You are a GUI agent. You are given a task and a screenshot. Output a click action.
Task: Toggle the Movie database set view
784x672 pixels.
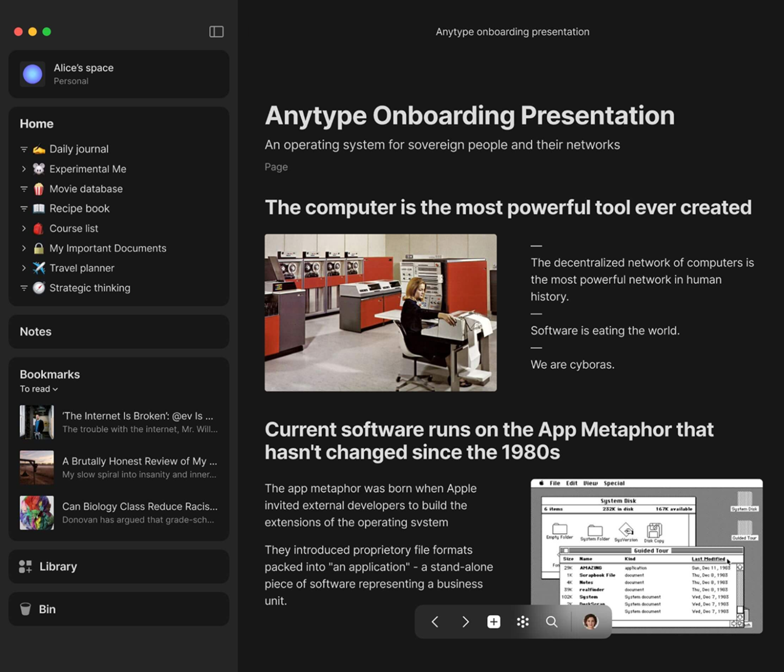pyautogui.click(x=24, y=189)
